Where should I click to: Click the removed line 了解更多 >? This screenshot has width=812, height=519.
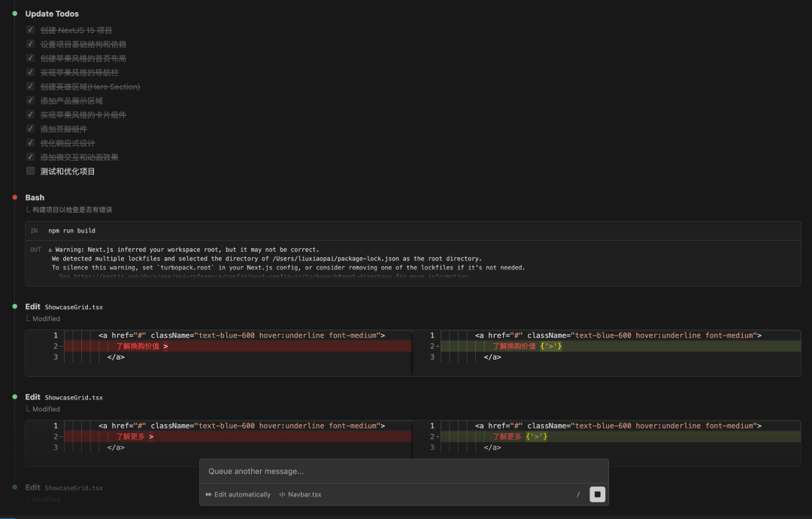tap(238, 437)
